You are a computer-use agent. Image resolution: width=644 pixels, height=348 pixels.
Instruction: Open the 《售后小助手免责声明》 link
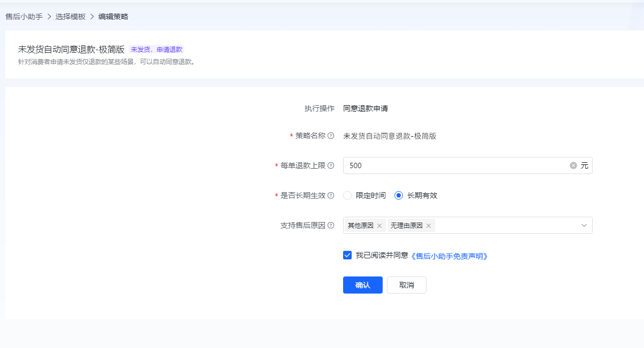pyautogui.click(x=449, y=256)
